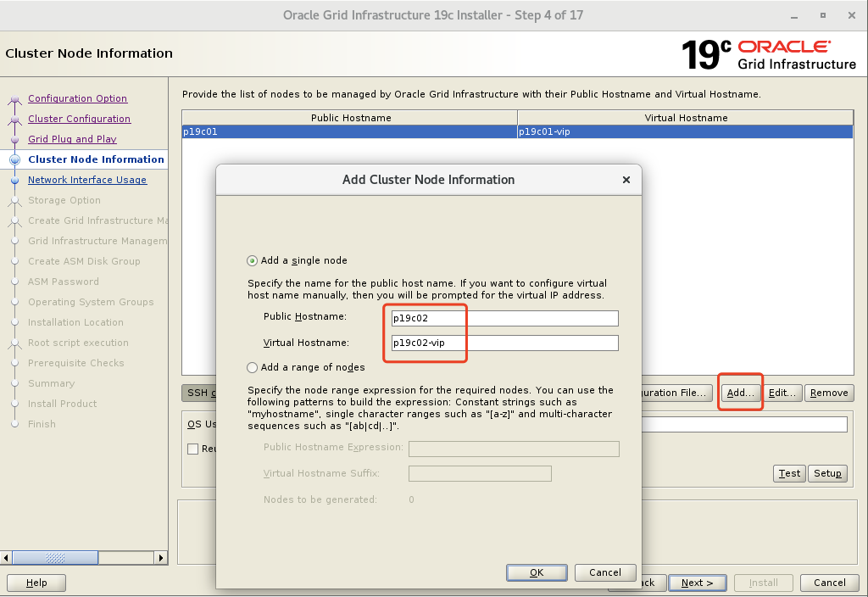Click the OS Username field on the right
This screenshot has height=597, width=868.
pos(744,424)
